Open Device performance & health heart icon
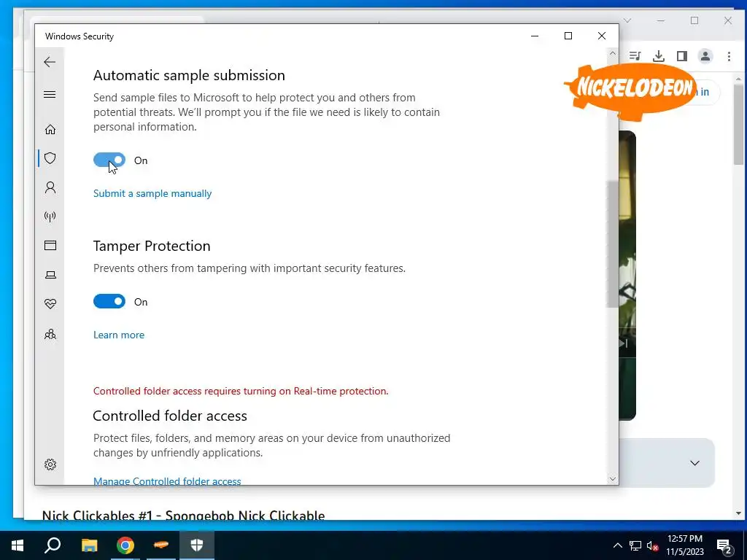The width and height of the screenshot is (747, 560). point(50,304)
